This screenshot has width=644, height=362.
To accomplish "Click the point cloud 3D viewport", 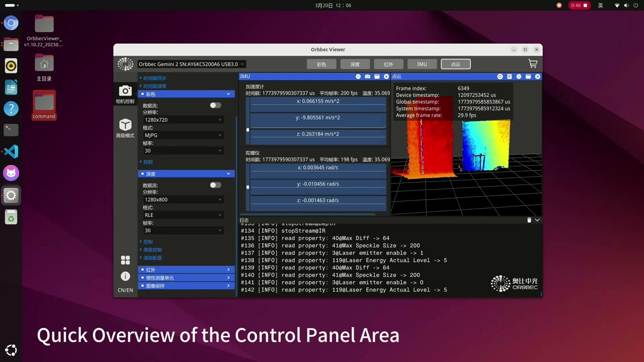I will pos(466,148).
